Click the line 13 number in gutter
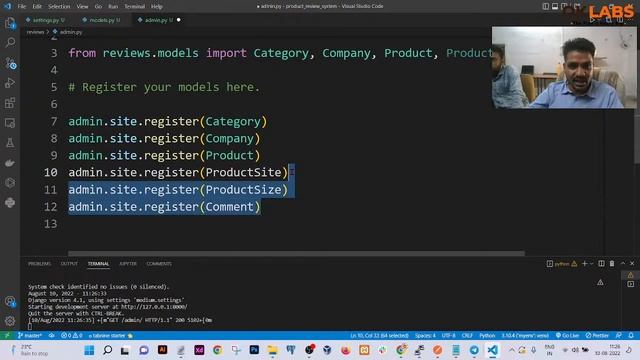640x360 pixels. click(x=51, y=224)
